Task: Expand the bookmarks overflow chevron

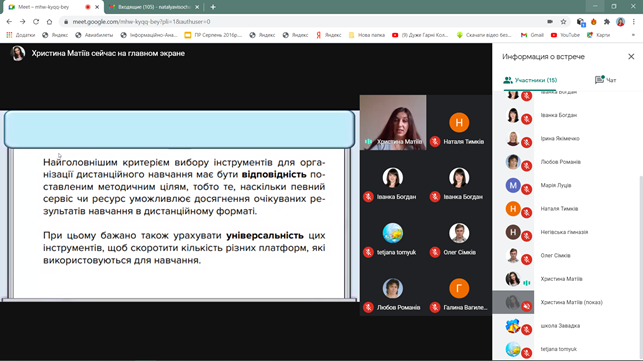Action: (x=634, y=35)
